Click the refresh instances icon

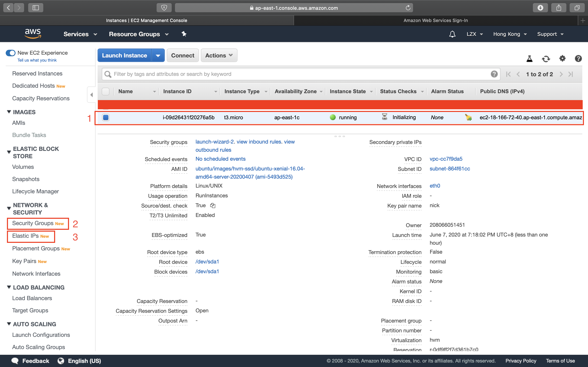546,59
